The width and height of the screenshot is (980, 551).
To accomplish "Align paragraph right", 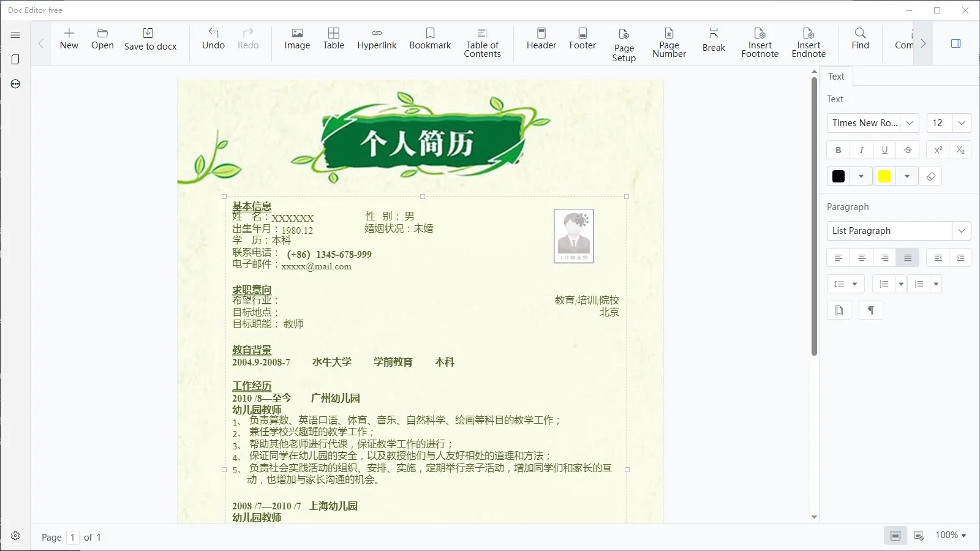I will point(884,258).
